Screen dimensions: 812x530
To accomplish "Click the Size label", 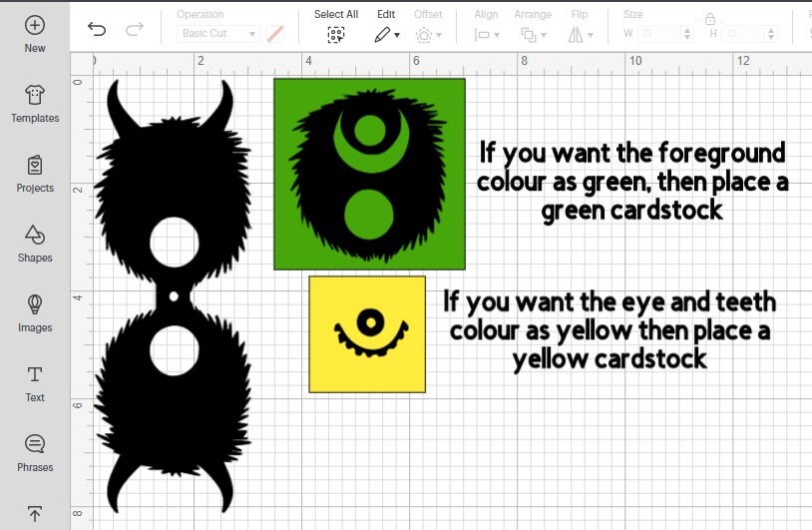I will [632, 15].
